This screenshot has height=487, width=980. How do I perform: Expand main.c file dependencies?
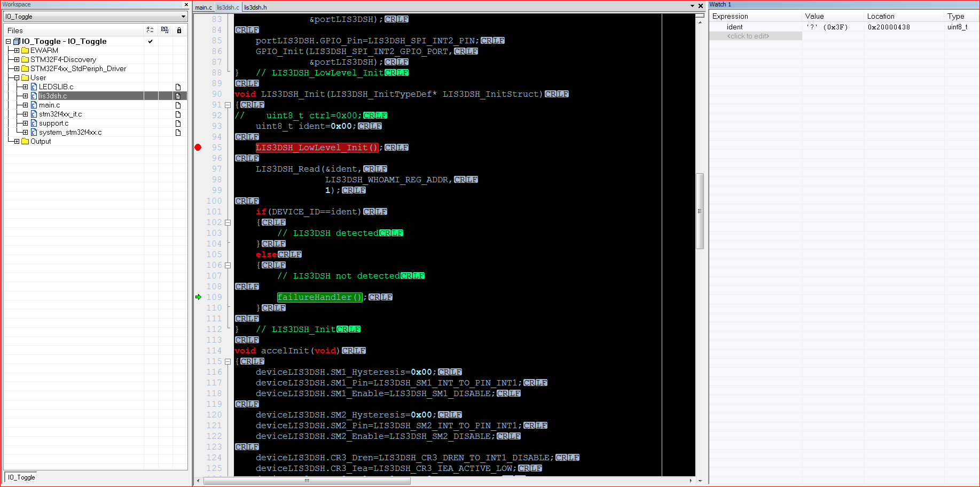tap(25, 105)
